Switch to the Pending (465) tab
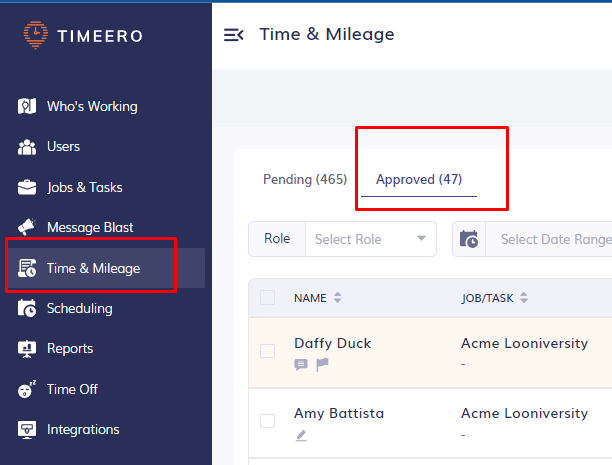The image size is (612, 465). (305, 179)
